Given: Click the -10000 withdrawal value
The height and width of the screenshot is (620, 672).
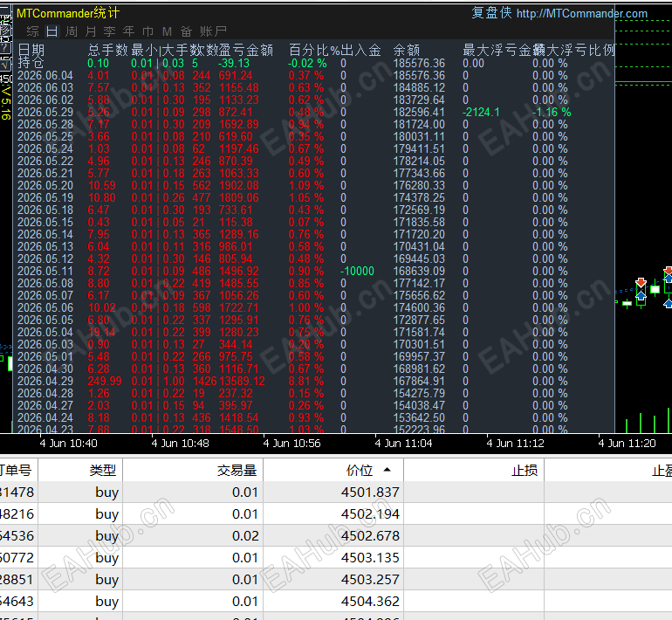Looking at the screenshot, I should point(357,271).
